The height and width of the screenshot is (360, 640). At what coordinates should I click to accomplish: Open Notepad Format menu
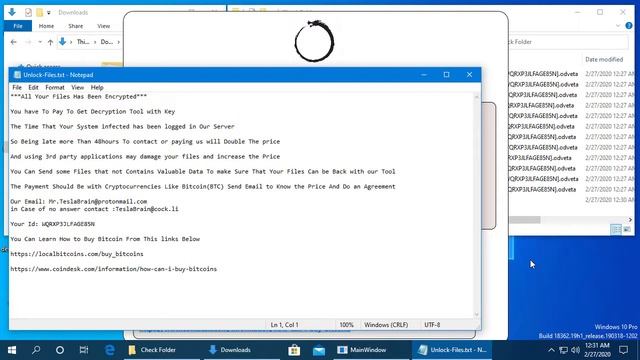pyautogui.click(x=55, y=87)
